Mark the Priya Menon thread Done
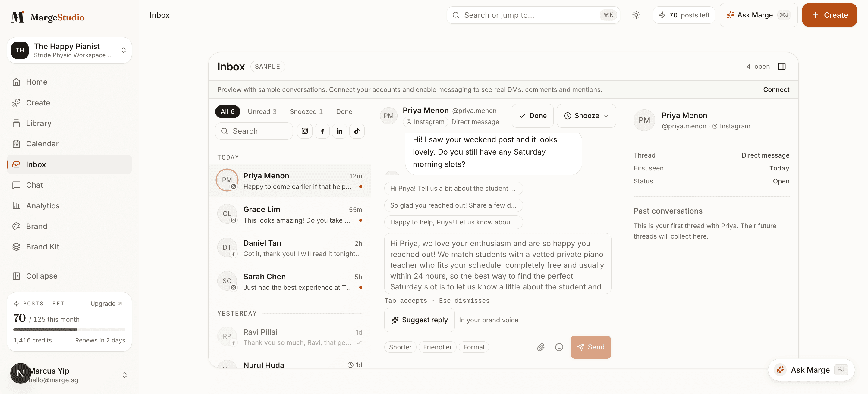This screenshot has width=868, height=394. pyautogui.click(x=532, y=115)
